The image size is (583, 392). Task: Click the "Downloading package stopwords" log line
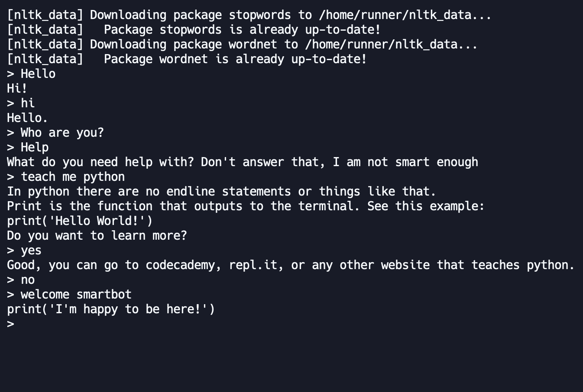[x=249, y=15]
